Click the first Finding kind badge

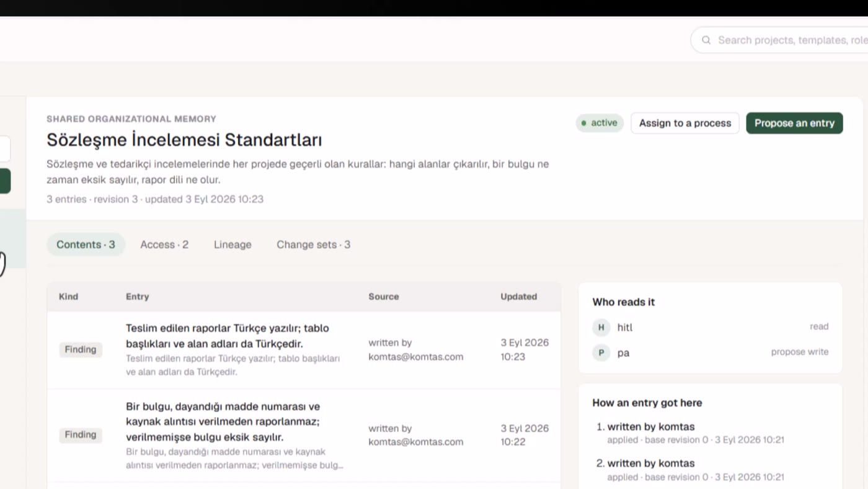[81, 349]
